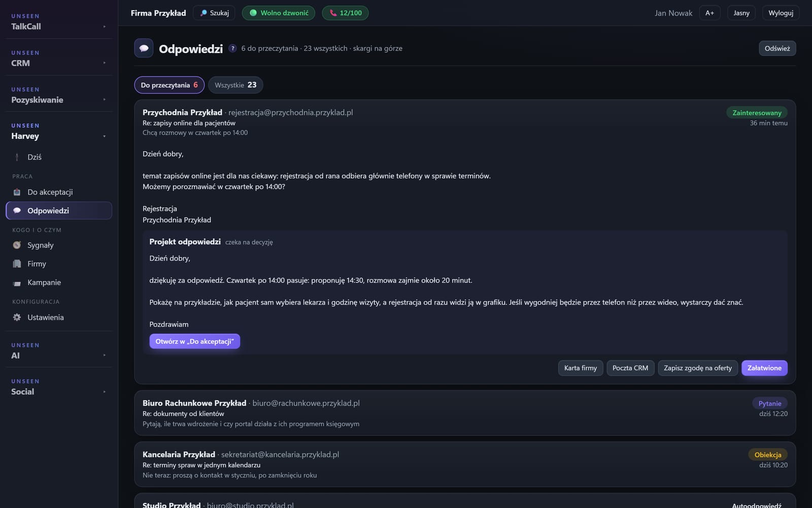The width and height of the screenshot is (812, 508).
Task: Go to Sygnały in the sidebar
Action: coord(59,245)
